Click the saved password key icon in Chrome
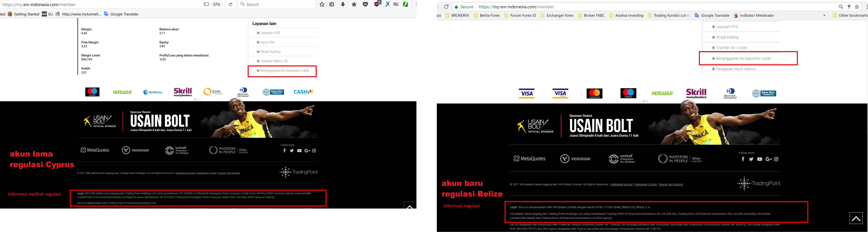Screen dimensions: 868x232 point(849,7)
